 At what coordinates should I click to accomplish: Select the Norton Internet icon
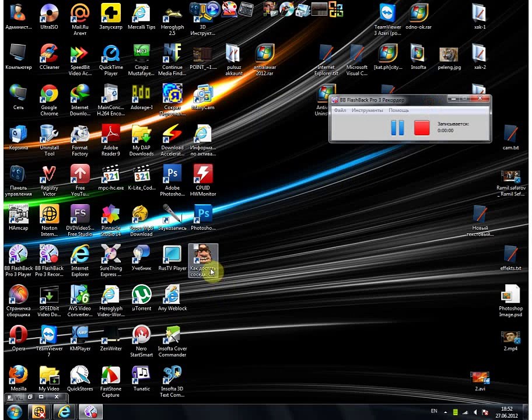49,220
